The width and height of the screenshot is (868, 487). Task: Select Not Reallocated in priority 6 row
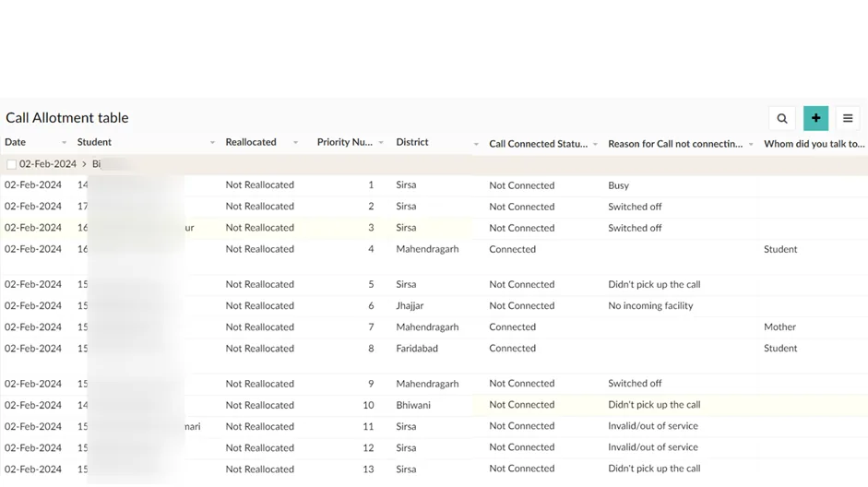259,305
